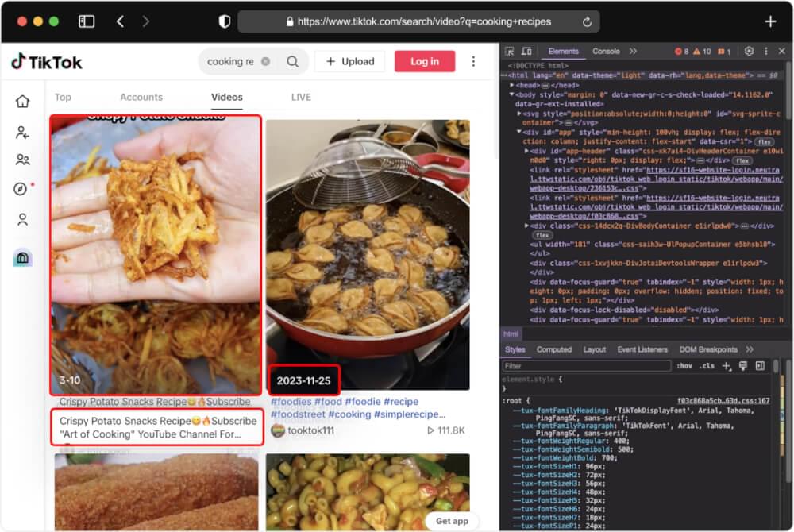
Task: Go to TikTok Home via sidebar icon
Action: coord(22,102)
